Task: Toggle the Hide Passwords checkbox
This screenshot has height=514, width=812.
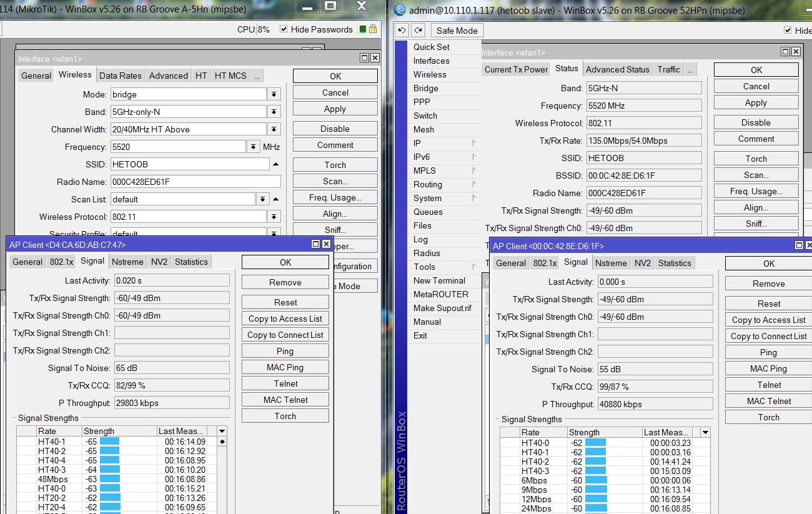Action: click(x=284, y=29)
